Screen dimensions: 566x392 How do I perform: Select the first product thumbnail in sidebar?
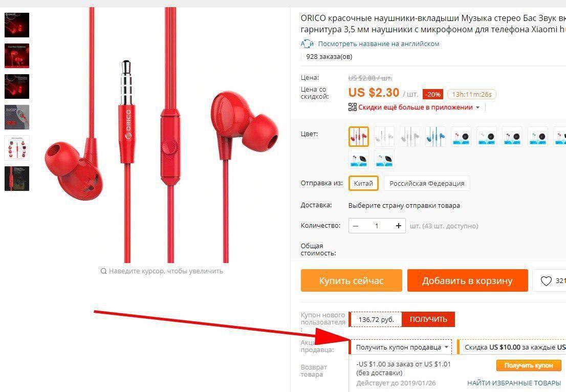click(16, 25)
